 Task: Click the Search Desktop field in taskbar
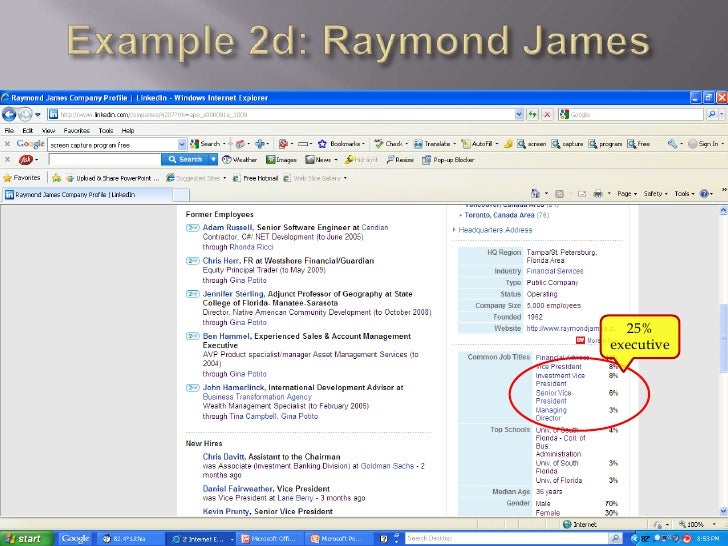click(x=506, y=539)
